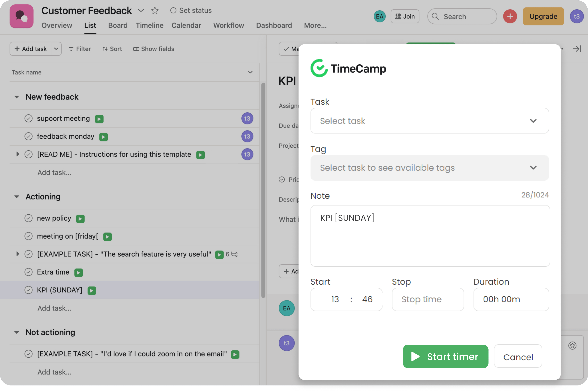Image resolution: width=588 pixels, height=391 pixels.
Task: Mark new policy task complete
Action: 28,218
